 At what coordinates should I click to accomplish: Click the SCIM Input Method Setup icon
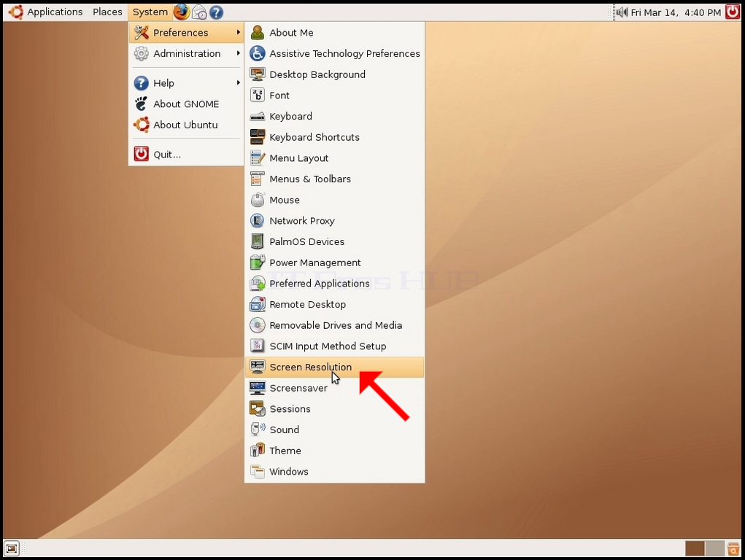[258, 346]
